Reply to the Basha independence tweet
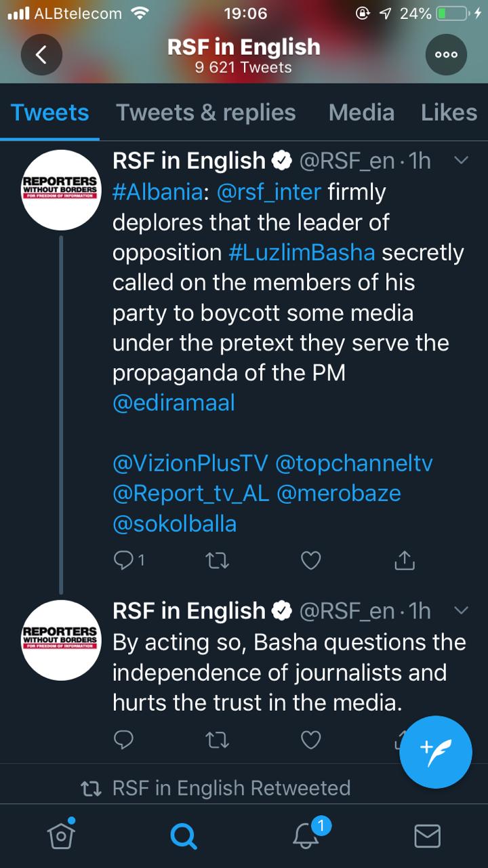488x868 pixels. pos(123,740)
